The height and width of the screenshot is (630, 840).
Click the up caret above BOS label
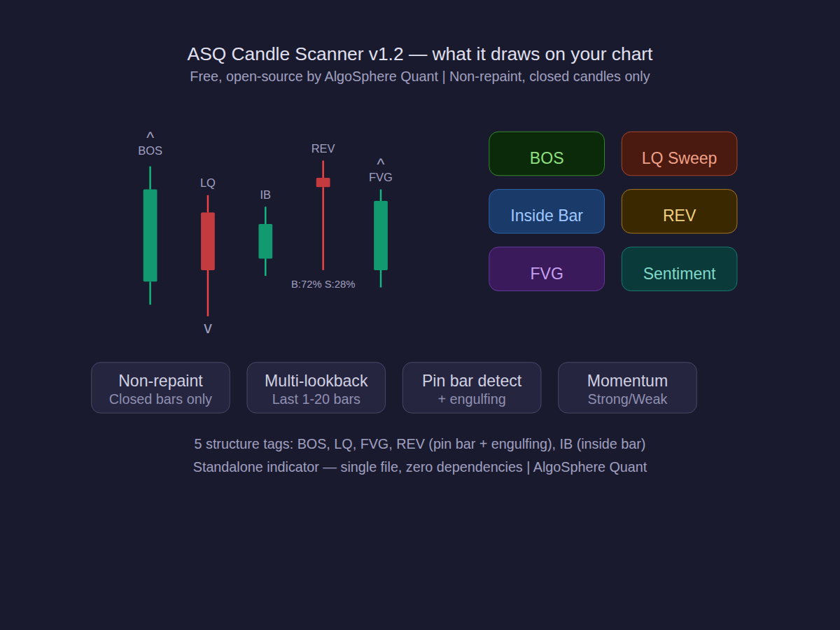point(150,135)
